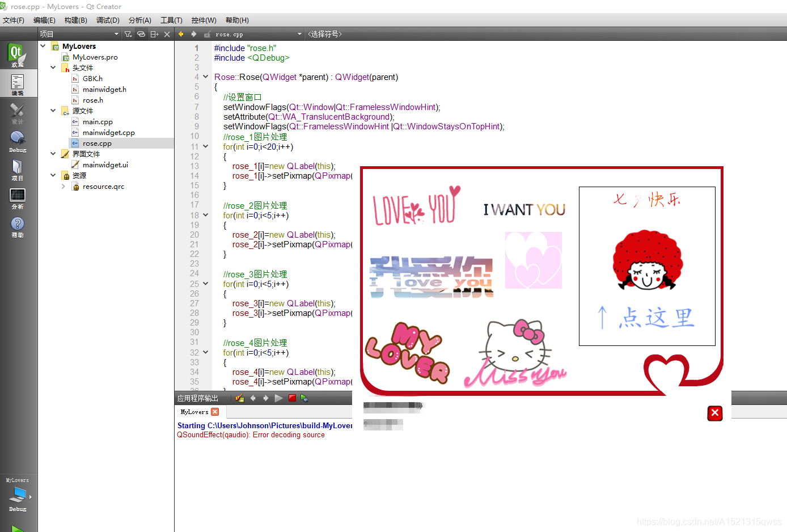Close the popup with the red X button
The width and height of the screenshot is (787, 532).
pos(715,413)
